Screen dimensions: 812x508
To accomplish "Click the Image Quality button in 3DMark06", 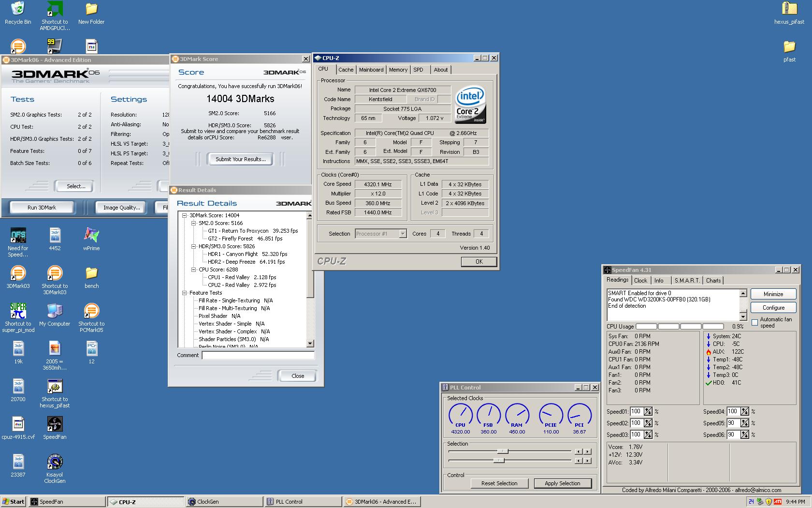I will pyautogui.click(x=121, y=208).
